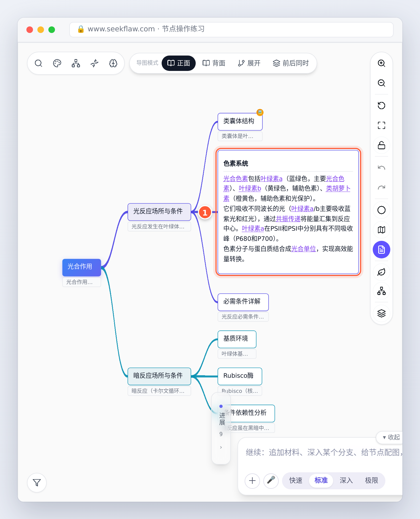The height and width of the screenshot is (519, 420).
Task: Open the color palette theme picker
Action: tap(57, 63)
